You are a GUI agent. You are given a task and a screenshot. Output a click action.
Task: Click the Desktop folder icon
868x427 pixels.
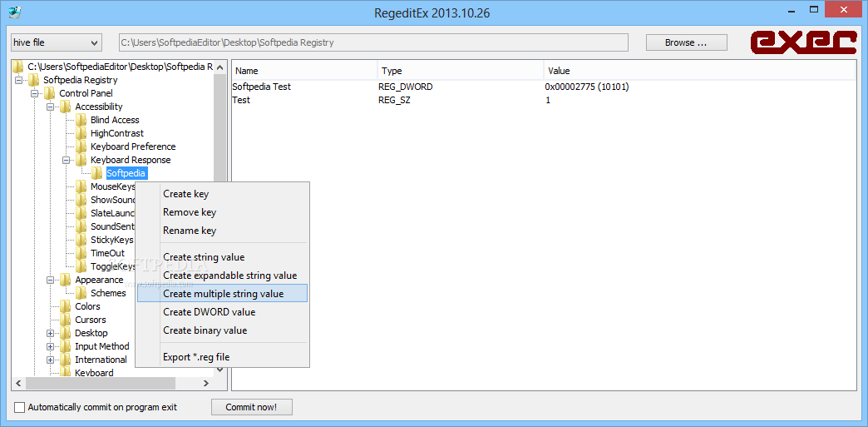click(66, 333)
